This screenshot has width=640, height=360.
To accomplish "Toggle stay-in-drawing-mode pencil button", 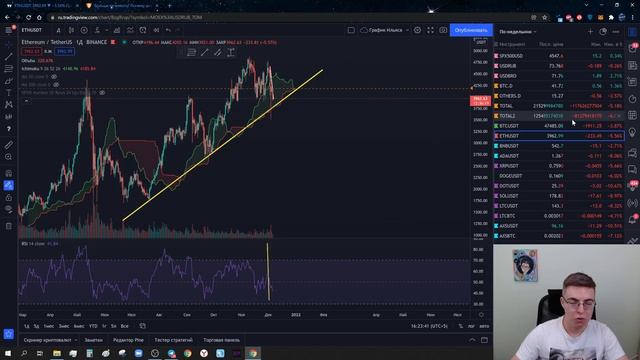I will pos(9,185).
